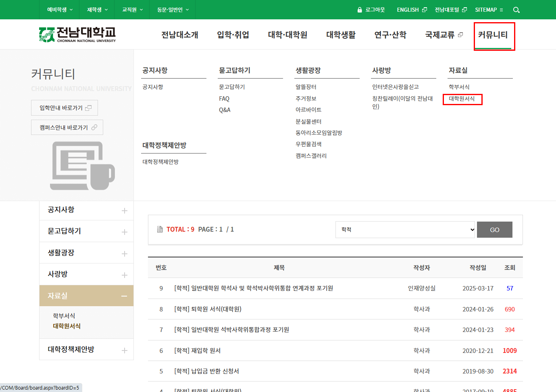556x392 pixels.
Task: Open ENGLISH site via external-link icon
Action: coord(424,10)
